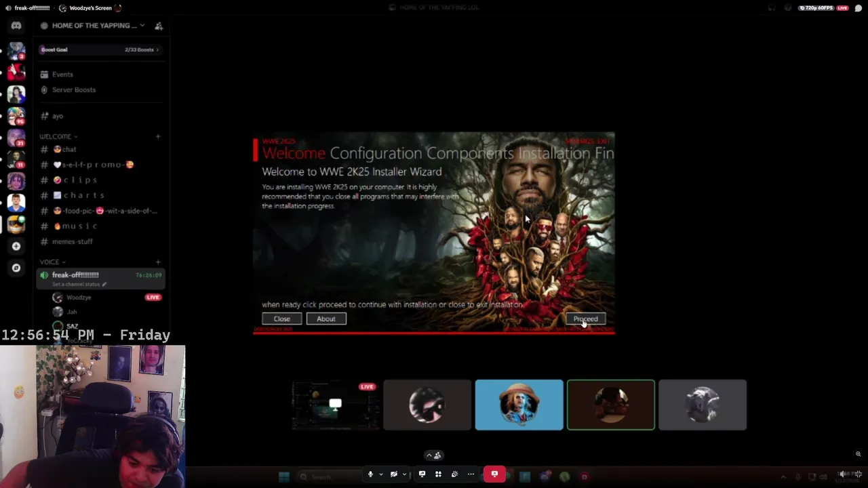Viewport: 868px width, 488px height.
Task: Click Close button in WWE 2K25 installer
Action: 282,319
